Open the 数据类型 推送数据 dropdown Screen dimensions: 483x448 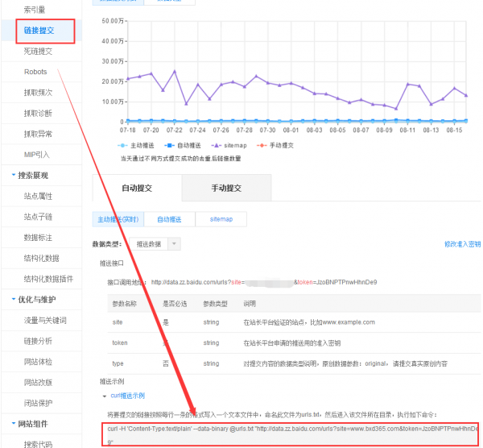click(155, 244)
